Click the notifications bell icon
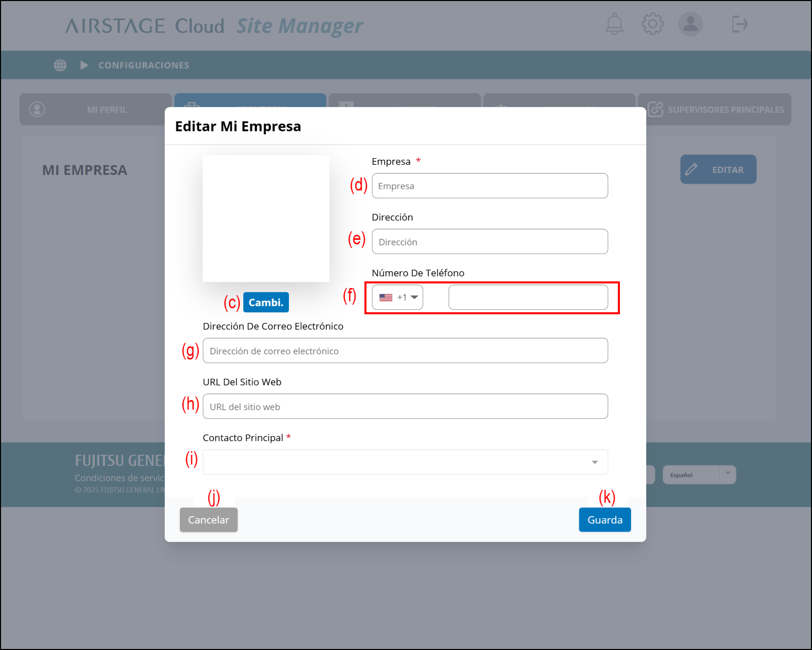 (614, 24)
